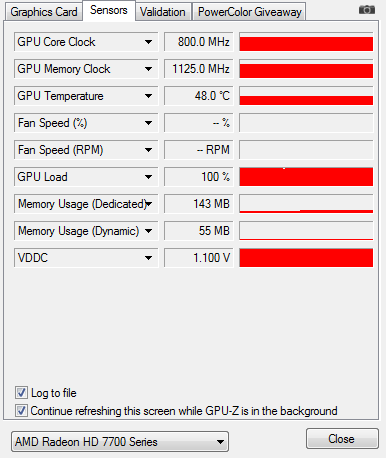Disable the Log to file checkbox
386x458 pixels.
coord(21,393)
